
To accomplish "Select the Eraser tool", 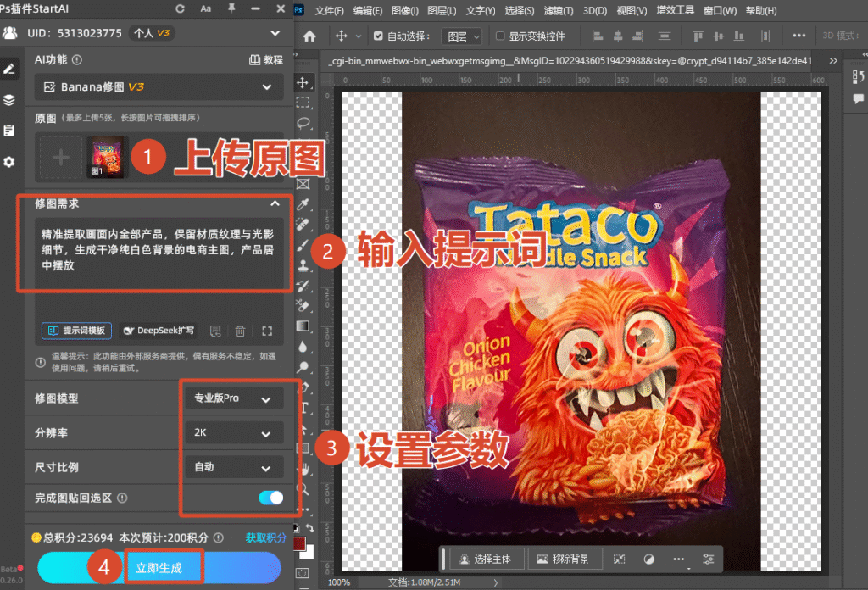I will point(303,305).
